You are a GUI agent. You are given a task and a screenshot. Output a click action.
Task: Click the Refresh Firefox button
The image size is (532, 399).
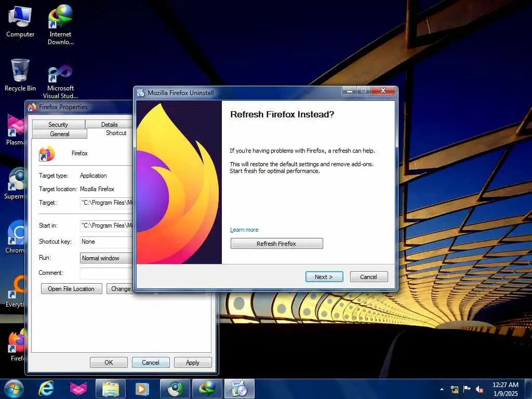[276, 244]
